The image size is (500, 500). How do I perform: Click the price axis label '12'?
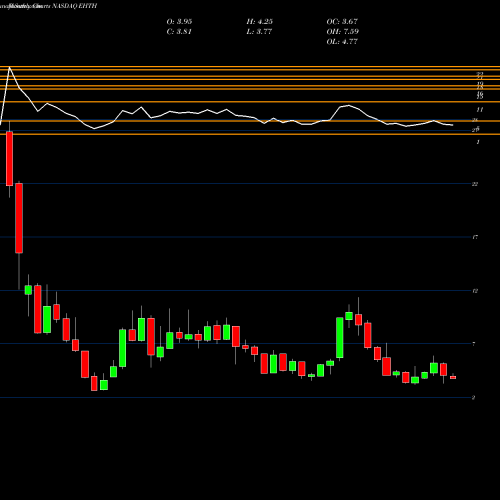[x=475, y=291]
